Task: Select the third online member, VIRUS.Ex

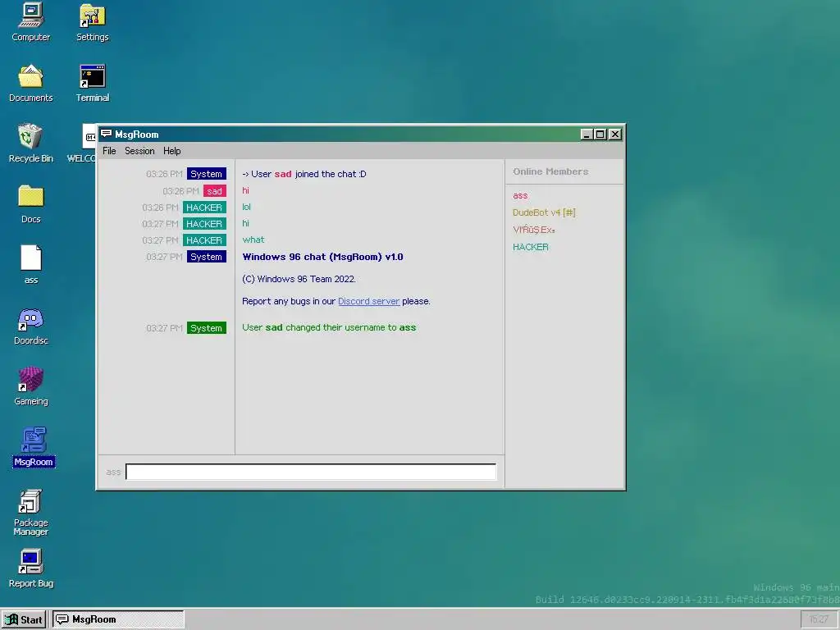Action: coord(533,230)
